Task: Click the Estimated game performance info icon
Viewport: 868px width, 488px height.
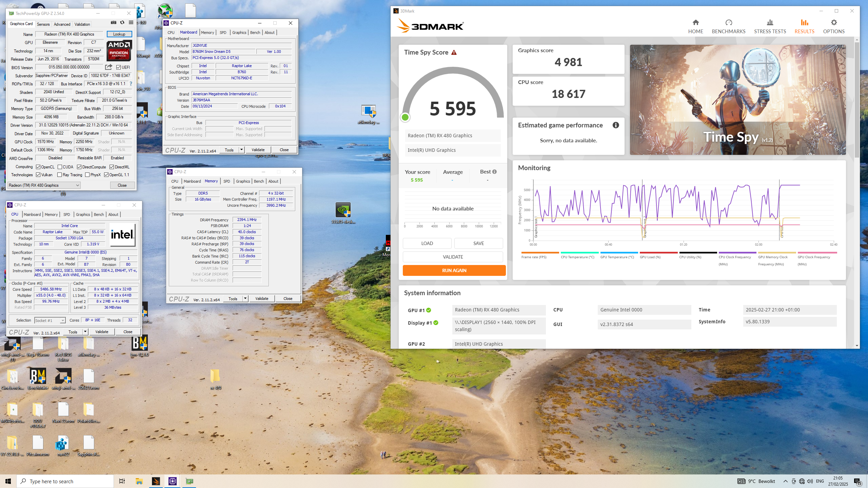Action: coord(616,125)
